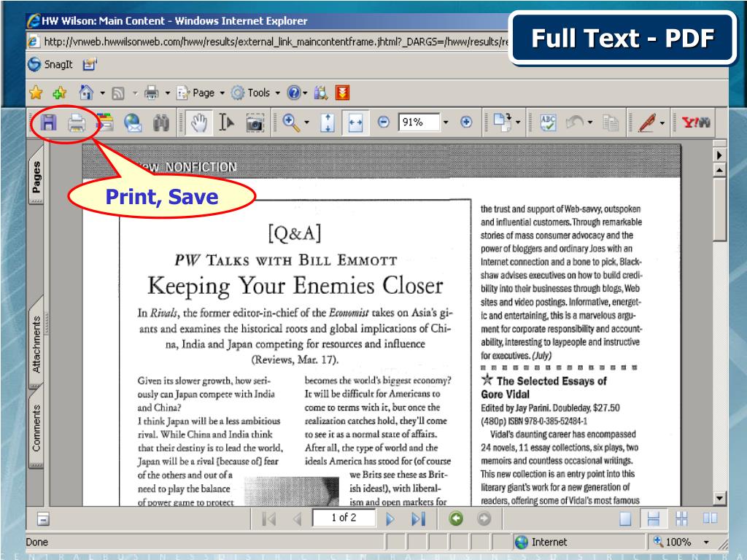Click the IE Print icon
The image size is (747, 560).
152,93
